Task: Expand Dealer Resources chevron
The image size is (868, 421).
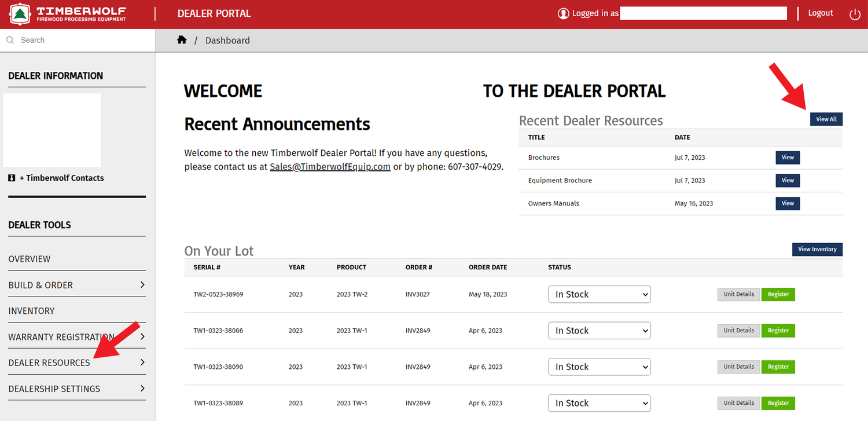Action: click(x=142, y=363)
